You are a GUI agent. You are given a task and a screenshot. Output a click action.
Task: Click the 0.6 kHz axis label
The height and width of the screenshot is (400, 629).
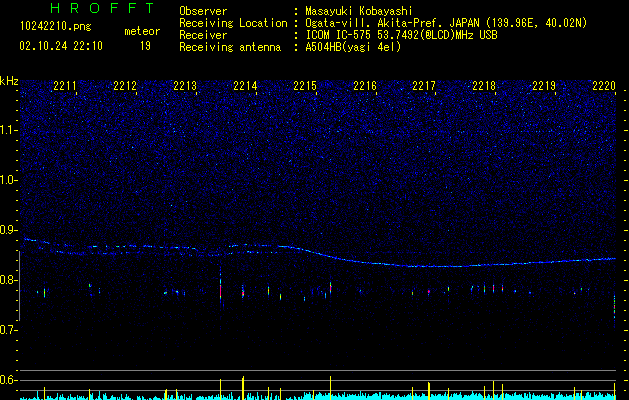point(9,380)
